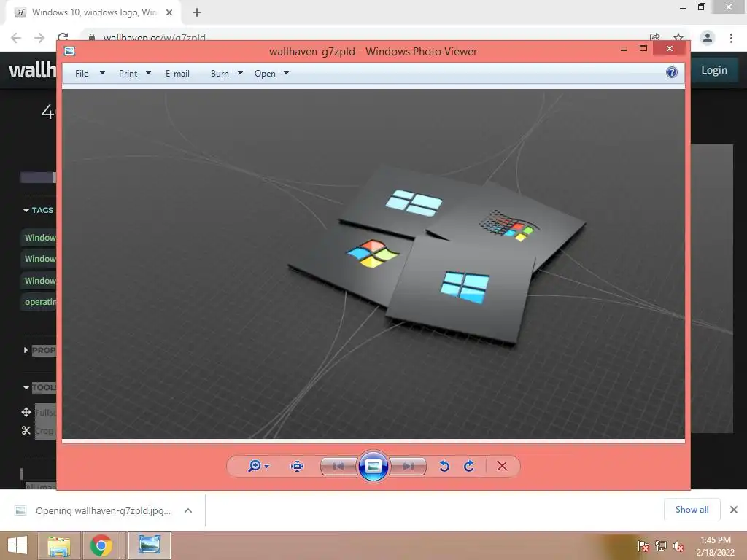The height and width of the screenshot is (560, 747).
Task: Delete the photo with red X
Action: (x=502, y=466)
